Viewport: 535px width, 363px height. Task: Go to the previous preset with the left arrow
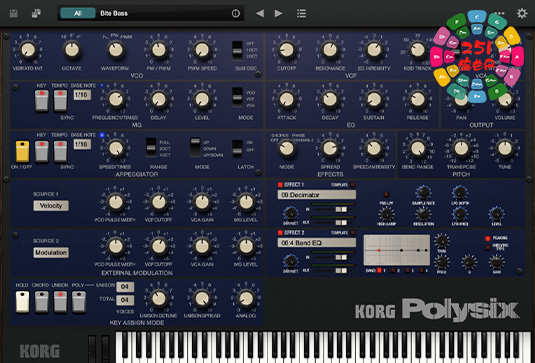(260, 13)
